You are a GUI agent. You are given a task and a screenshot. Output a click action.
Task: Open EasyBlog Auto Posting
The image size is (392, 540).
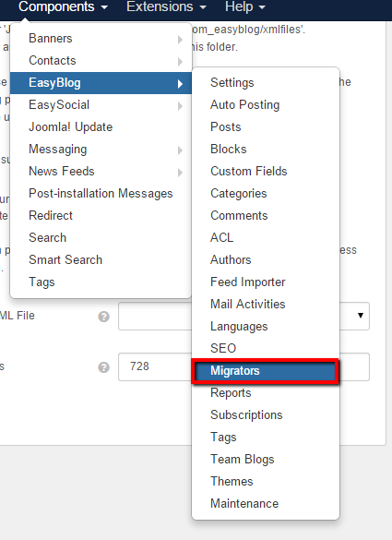tap(266, 105)
